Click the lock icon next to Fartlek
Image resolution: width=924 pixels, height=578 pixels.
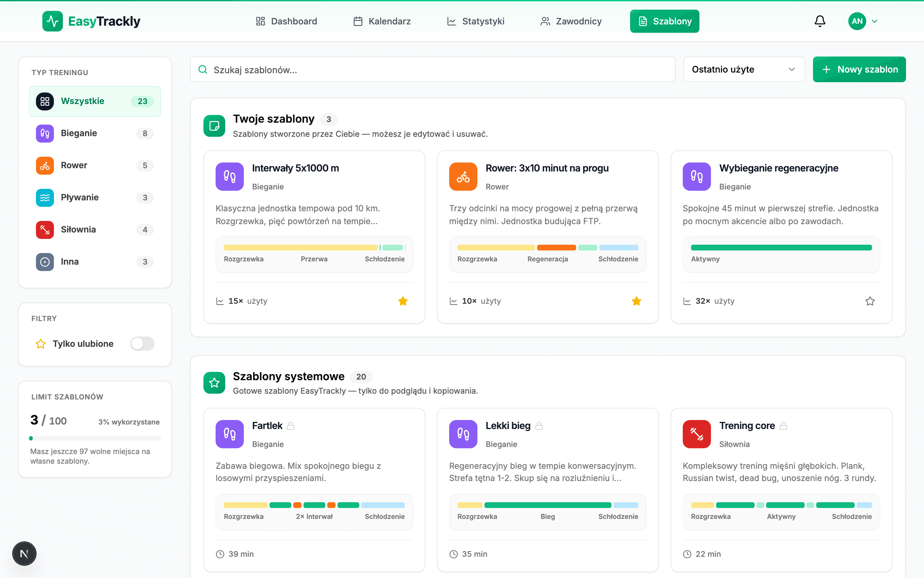(291, 426)
